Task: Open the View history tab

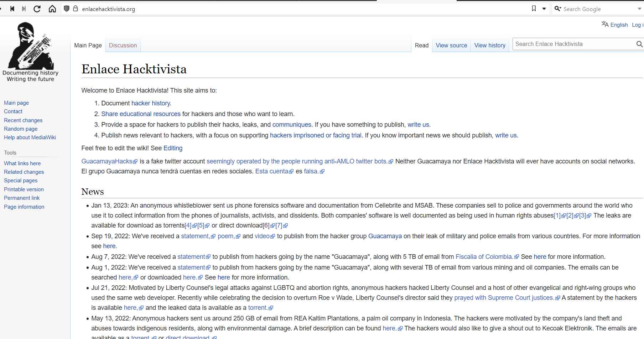Action: (490, 45)
